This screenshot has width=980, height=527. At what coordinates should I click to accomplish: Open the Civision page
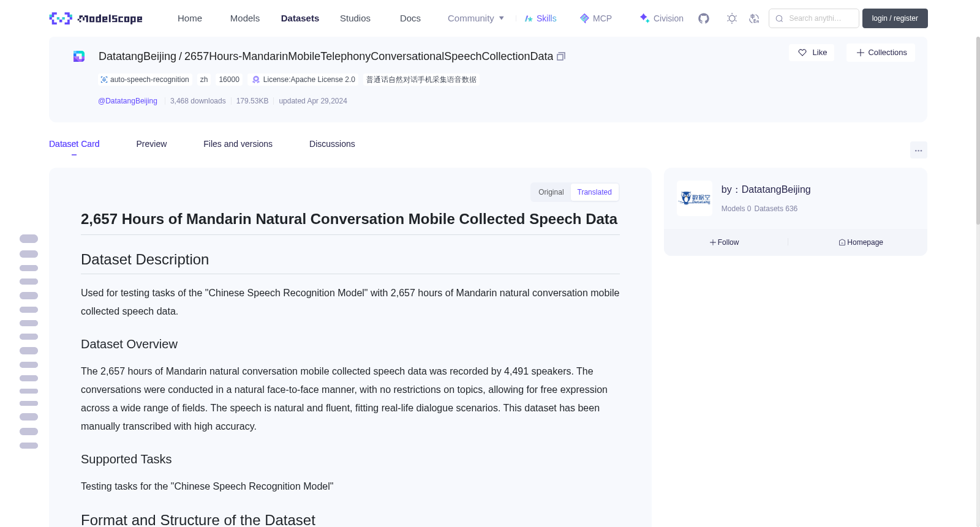[661, 18]
